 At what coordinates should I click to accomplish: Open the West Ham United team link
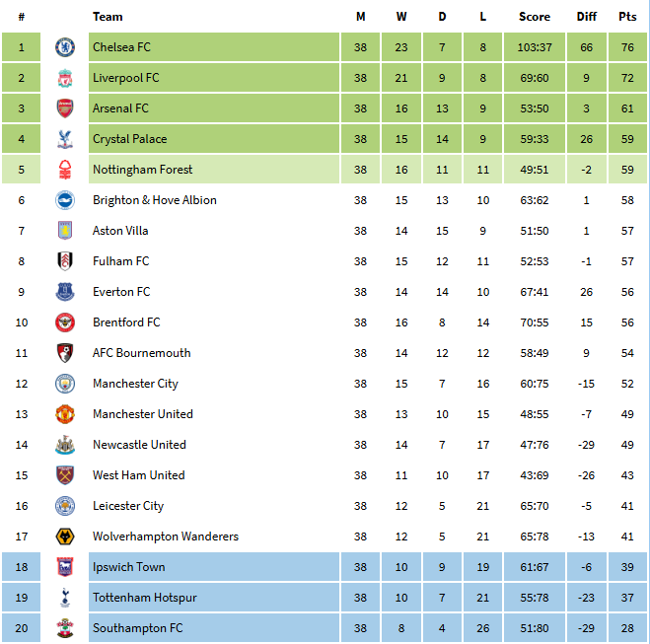tap(139, 475)
